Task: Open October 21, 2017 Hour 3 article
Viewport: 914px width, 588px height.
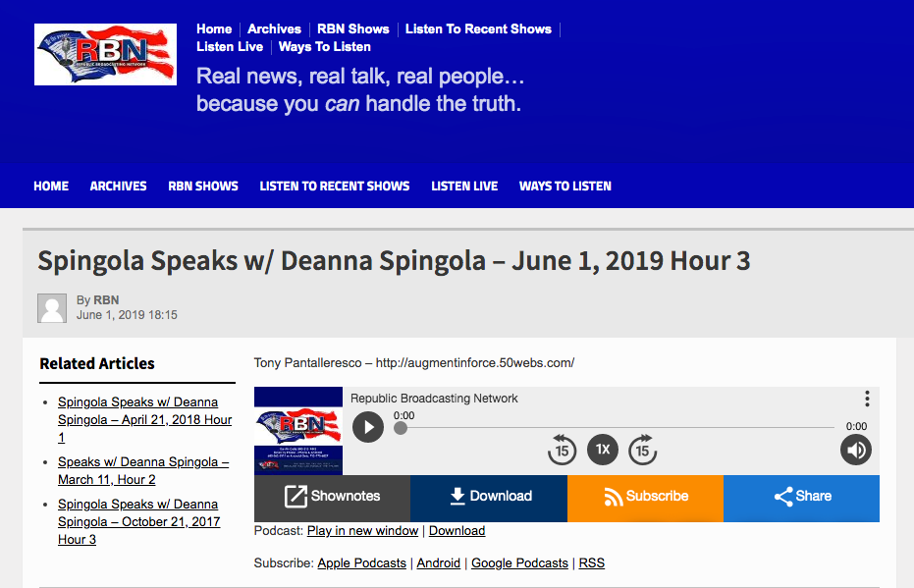Action: (138, 521)
